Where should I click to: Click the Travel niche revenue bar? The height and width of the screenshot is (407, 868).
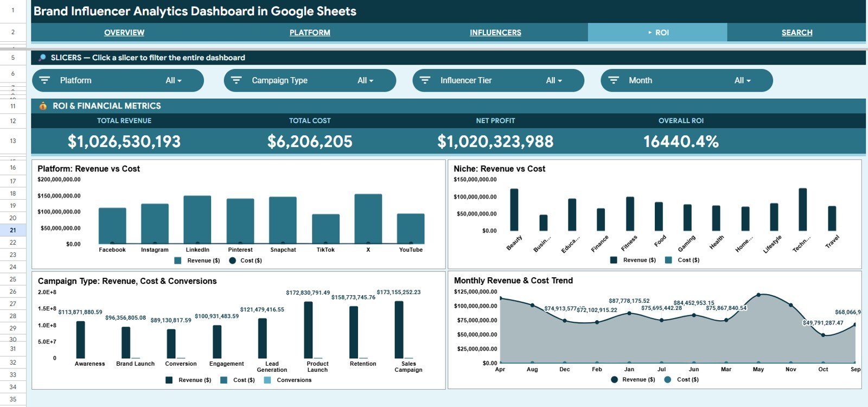pos(832,219)
